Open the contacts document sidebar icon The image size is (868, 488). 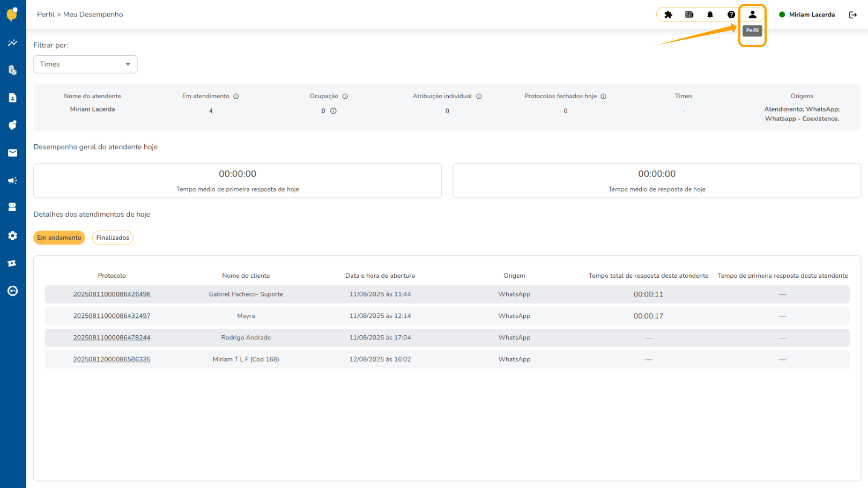coord(12,98)
